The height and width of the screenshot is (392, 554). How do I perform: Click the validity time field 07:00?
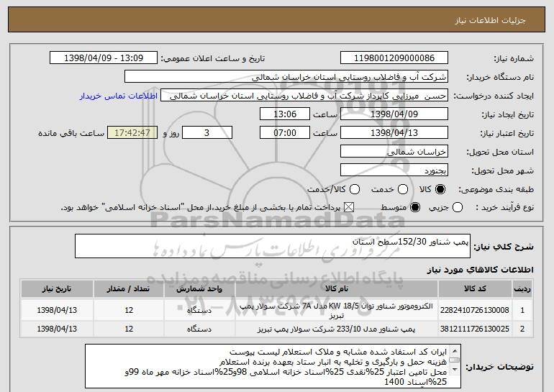[285, 133]
